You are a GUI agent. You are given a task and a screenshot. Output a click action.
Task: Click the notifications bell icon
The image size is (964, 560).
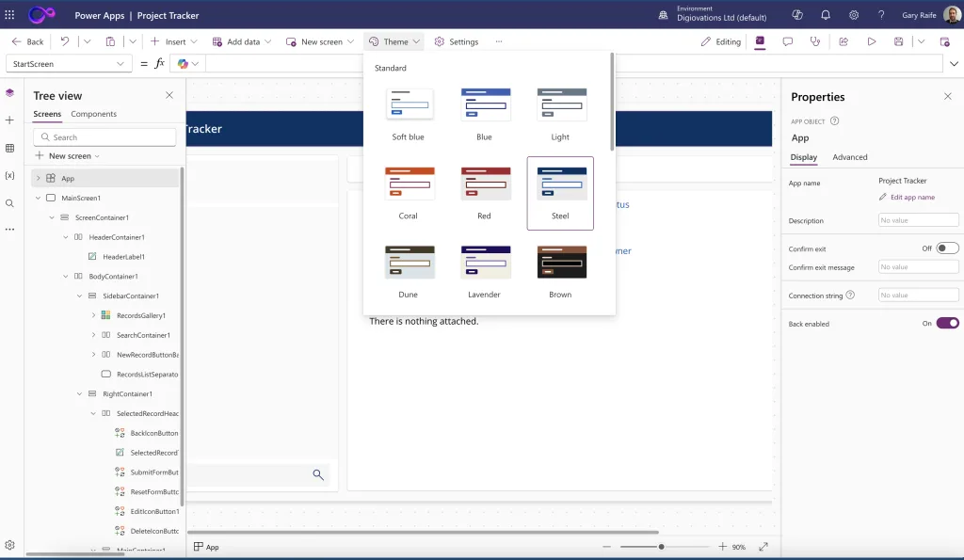click(826, 15)
